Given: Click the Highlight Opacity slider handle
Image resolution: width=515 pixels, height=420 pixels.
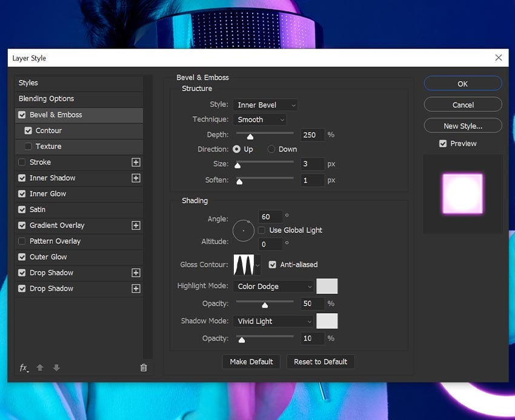Looking at the screenshot, I should coord(265,305).
